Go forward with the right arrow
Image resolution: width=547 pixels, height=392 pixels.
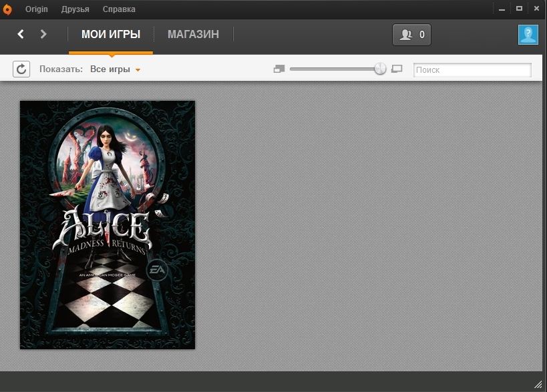[43, 34]
